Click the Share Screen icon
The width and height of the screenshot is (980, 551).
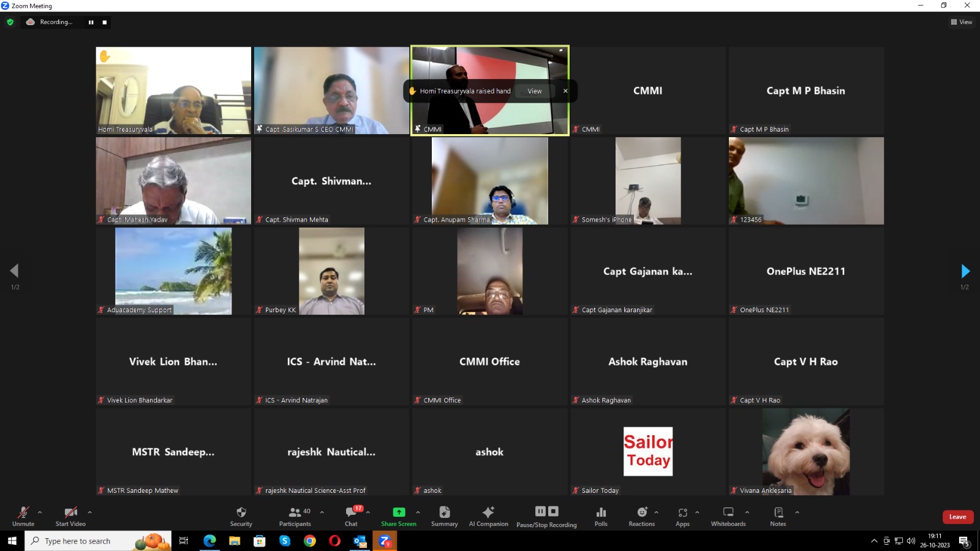pos(399,512)
